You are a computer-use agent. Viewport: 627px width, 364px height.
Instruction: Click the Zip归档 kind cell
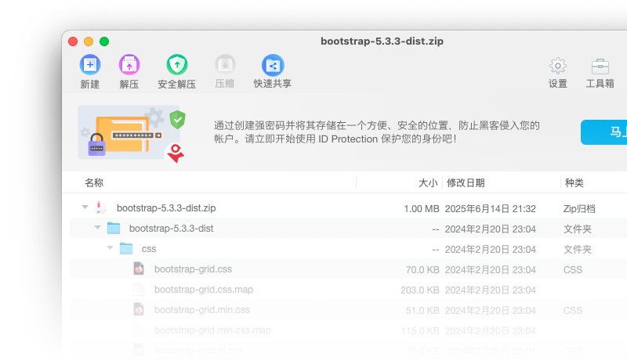pyautogui.click(x=579, y=209)
